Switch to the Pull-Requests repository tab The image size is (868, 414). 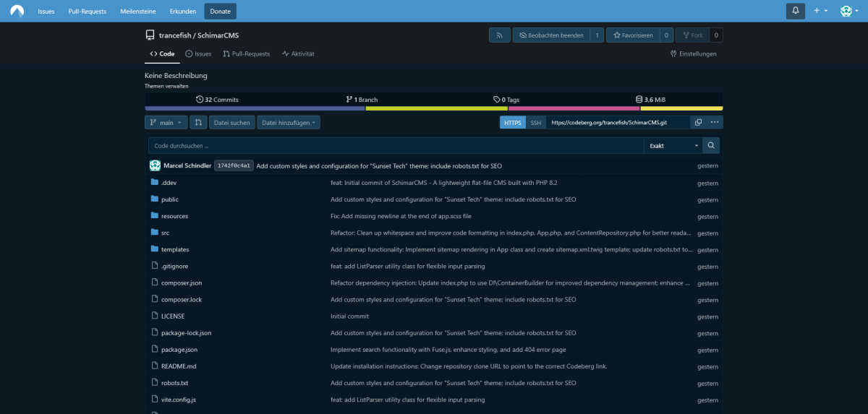coord(246,54)
